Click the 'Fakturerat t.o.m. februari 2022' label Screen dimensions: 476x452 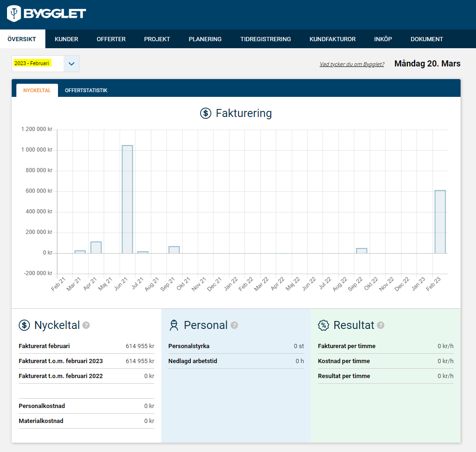pyautogui.click(x=61, y=376)
